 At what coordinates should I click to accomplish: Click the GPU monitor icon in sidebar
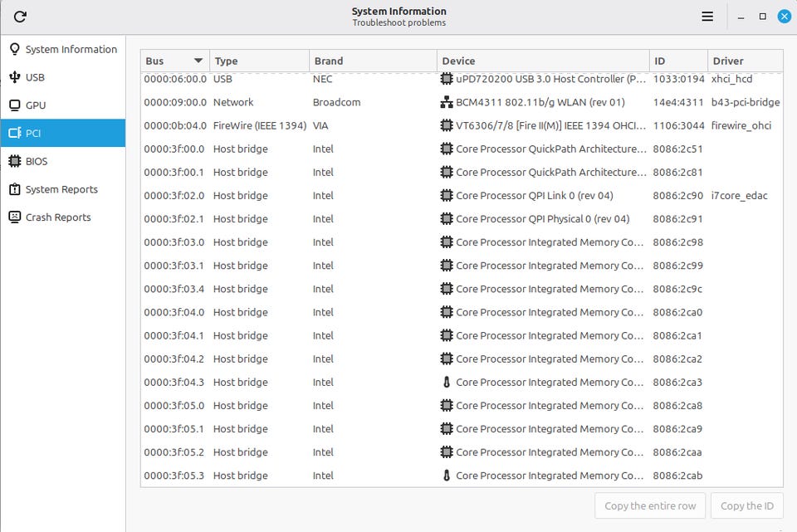[14, 105]
